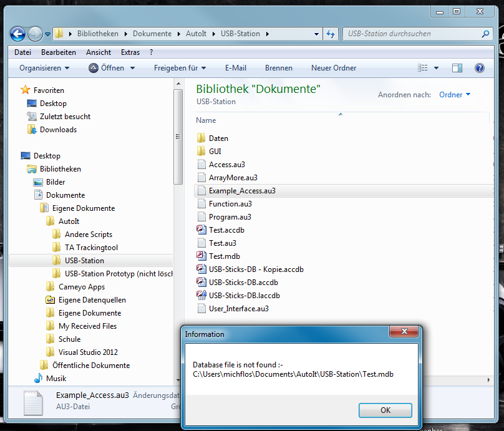Open the Test.accdb database file
Screen dimensions: 504x431
[226, 230]
